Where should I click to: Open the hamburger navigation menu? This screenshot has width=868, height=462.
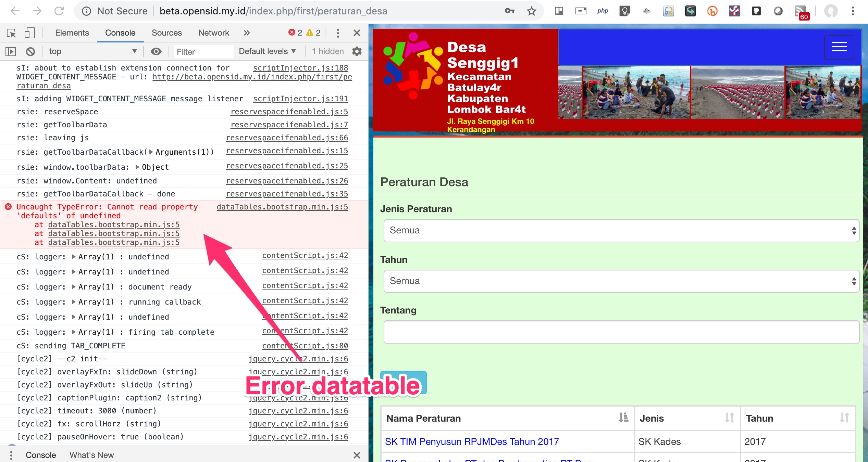point(839,47)
